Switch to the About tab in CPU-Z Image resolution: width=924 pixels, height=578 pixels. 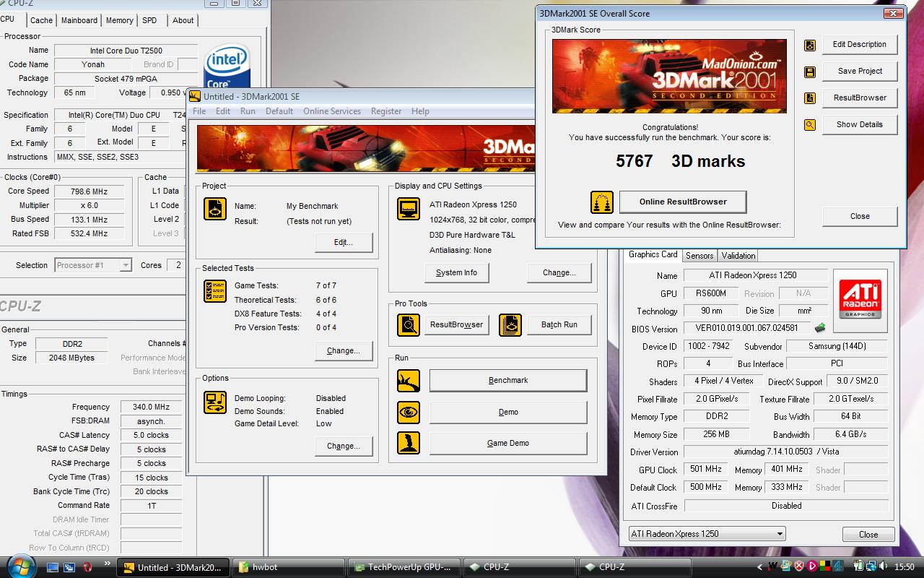[x=183, y=20]
